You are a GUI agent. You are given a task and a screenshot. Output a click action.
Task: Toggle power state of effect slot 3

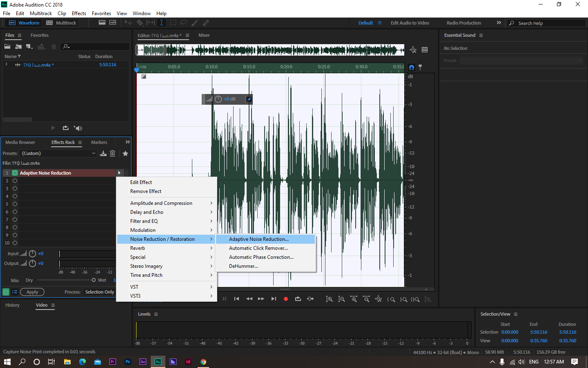pyautogui.click(x=15, y=188)
